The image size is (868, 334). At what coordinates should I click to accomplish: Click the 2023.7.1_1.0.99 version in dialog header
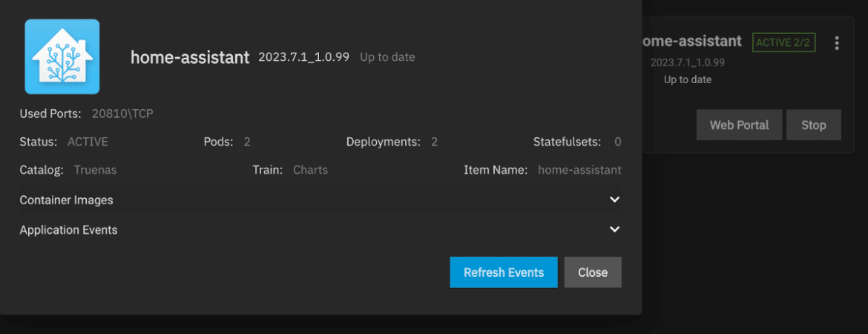[x=304, y=57]
